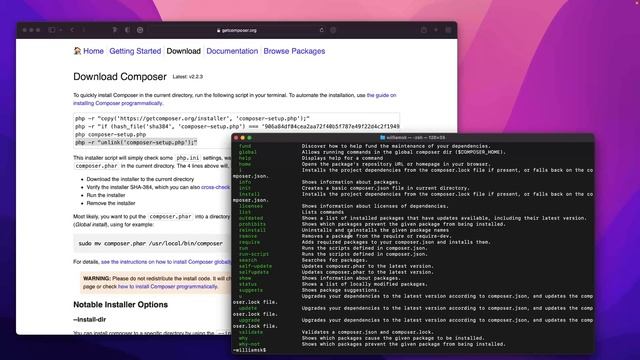Open the sidebar dropdown chevron in Safari
640x360 pixels.
tap(60, 30)
